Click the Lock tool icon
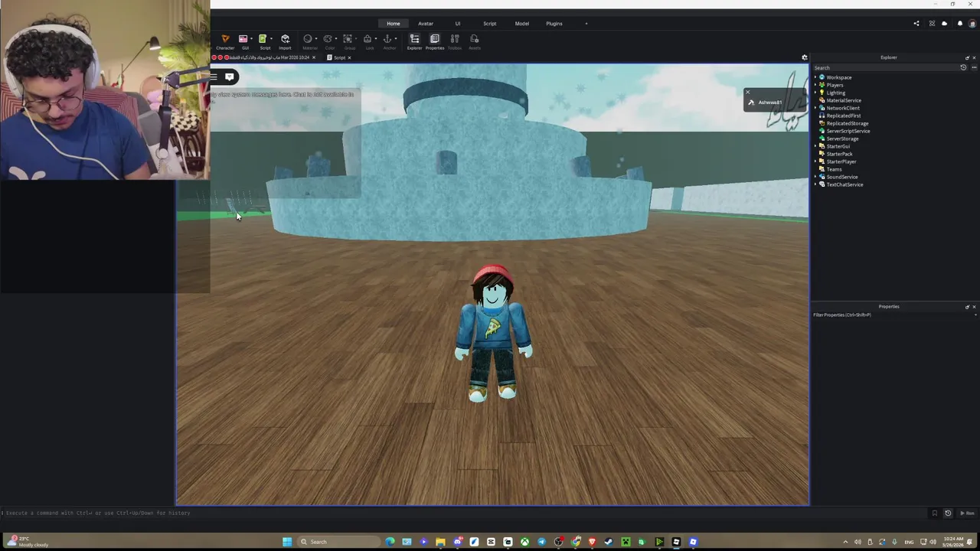980x551 pixels. point(367,39)
